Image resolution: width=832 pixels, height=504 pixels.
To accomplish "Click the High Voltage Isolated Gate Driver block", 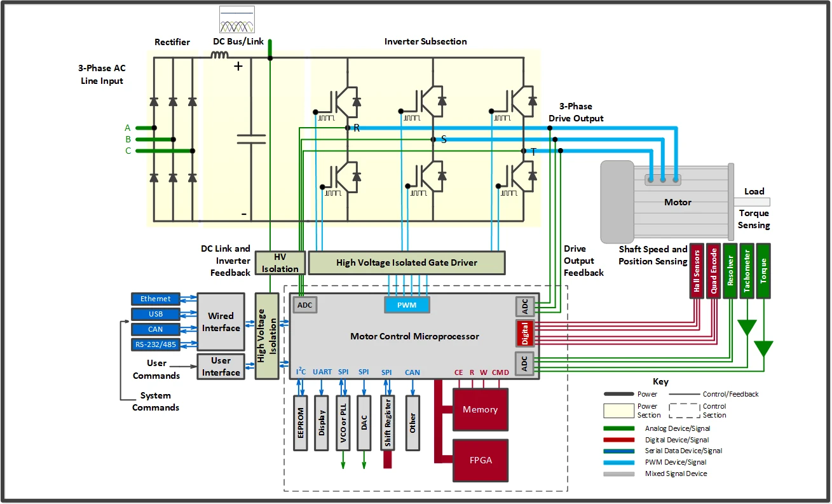I will 406,262.
